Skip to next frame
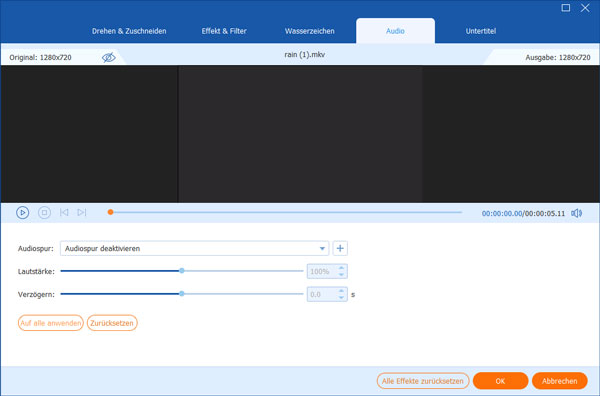The height and width of the screenshot is (396, 600). click(x=82, y=212)
